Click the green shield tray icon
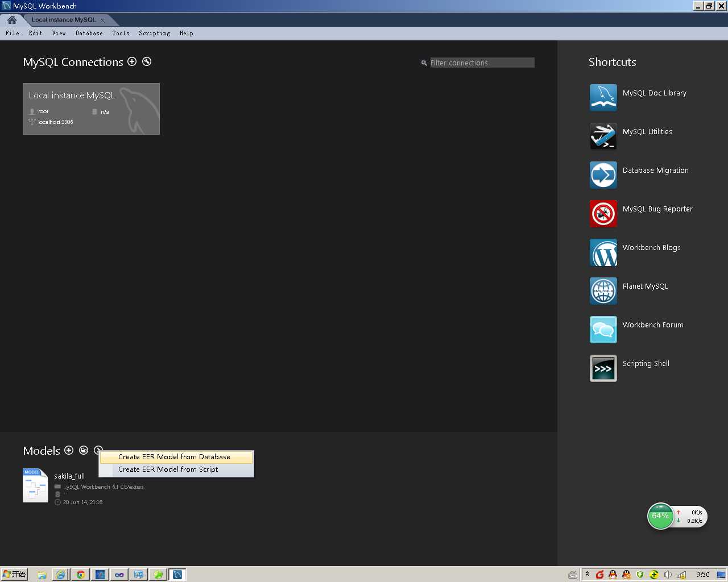This screenshot has height=582, width=728. coord(640,575)
